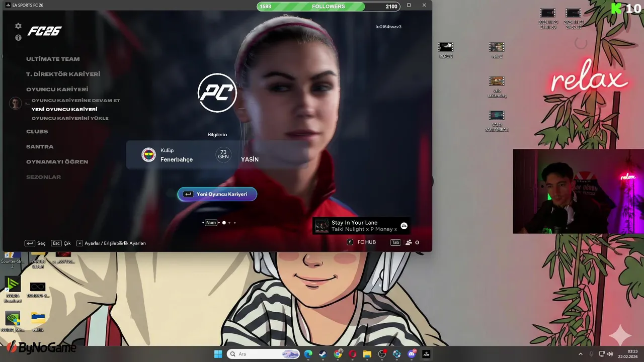Screen dimensions: 644x362
Task: Choose Oyuncu Kariyerine Devam Et
Action: tap(75, 101)
